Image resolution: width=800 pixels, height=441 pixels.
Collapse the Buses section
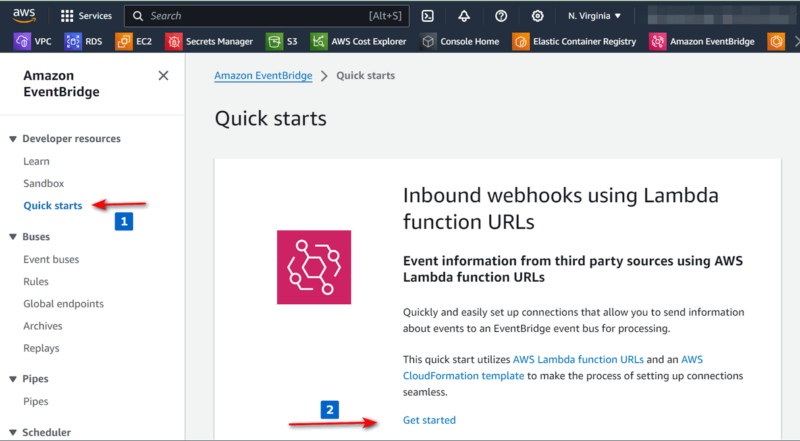tap(13, 237)
